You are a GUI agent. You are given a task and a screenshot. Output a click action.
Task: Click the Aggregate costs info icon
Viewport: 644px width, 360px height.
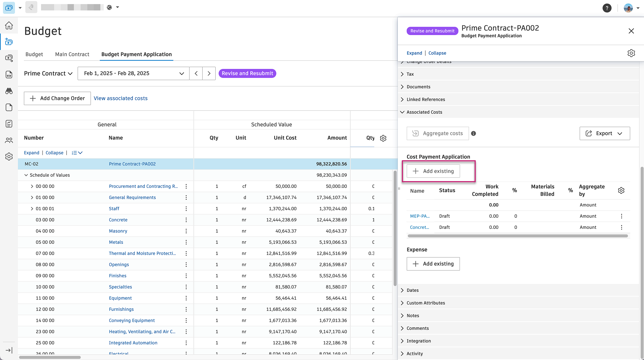pos(473,133)
